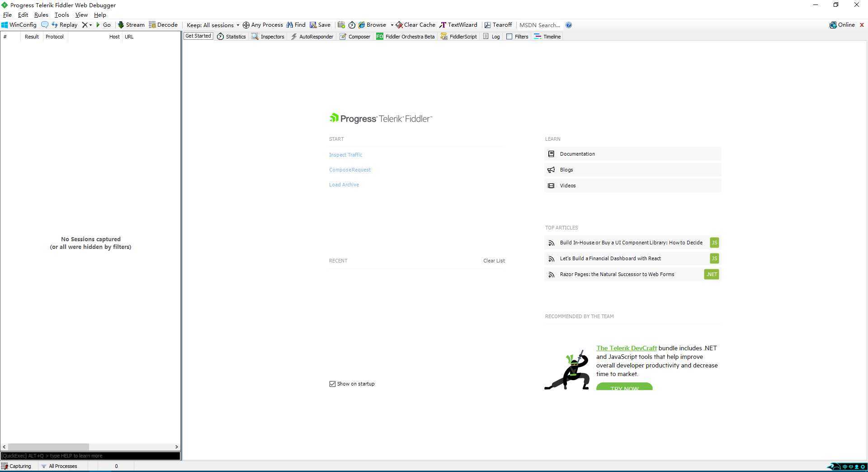Open the Videos learn item

(632, 186)
